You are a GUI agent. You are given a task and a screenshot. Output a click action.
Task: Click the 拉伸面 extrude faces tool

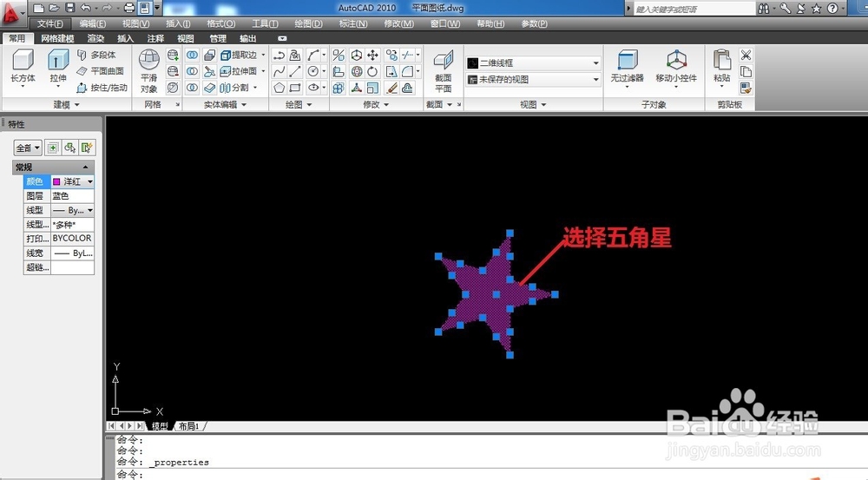(x=239, y=71)
